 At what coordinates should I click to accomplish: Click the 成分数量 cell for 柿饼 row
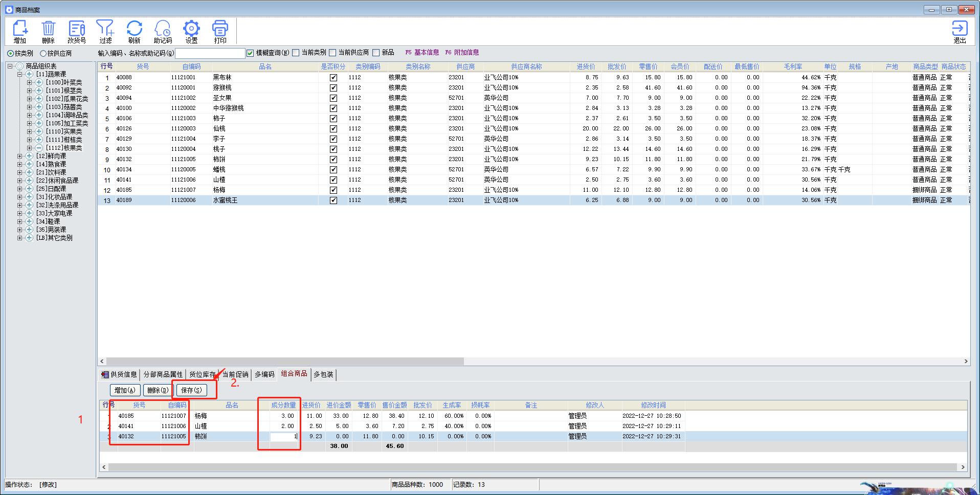284,436
